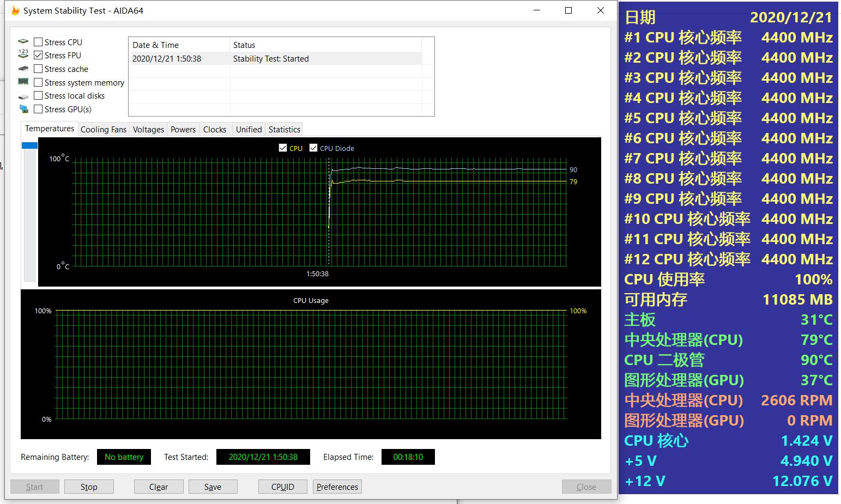
Task: Enable the Stress system memory checkbox
Action: (38, 82)
